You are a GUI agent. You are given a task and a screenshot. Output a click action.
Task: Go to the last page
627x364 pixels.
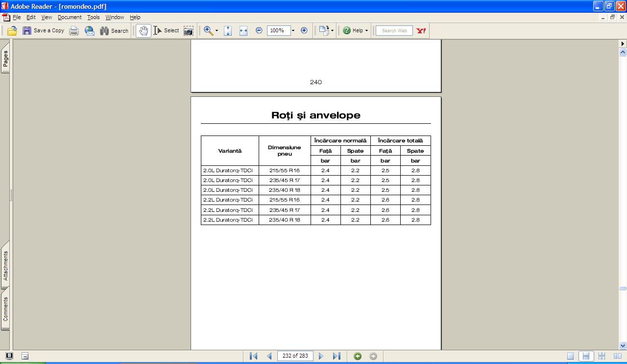(337, 356)
